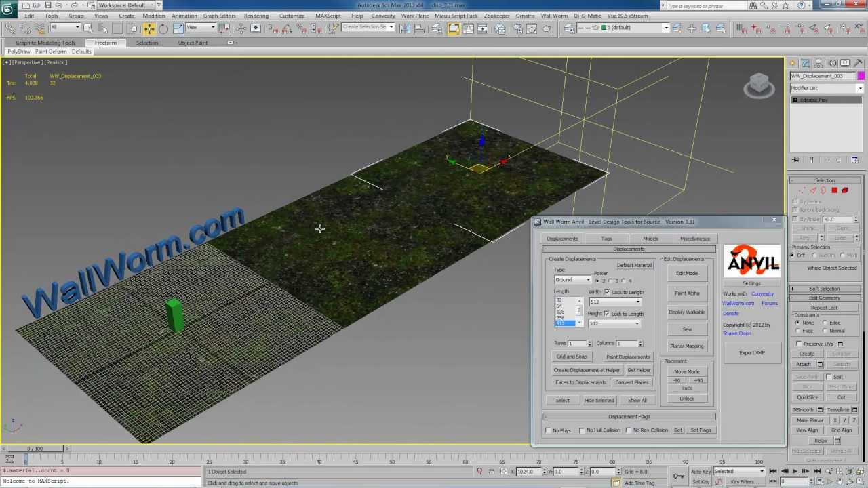
Task: Open the Forums link in Anvil
Action: (770, 304)
